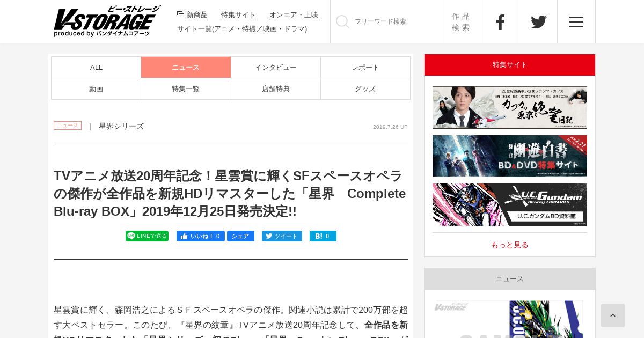
Task: Jump back to the page top arrow
Action: [x=613, y=315]
